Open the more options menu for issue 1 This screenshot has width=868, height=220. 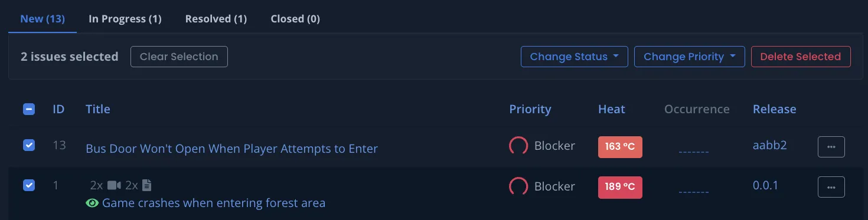pyautogui.click(x=831, y=187)
